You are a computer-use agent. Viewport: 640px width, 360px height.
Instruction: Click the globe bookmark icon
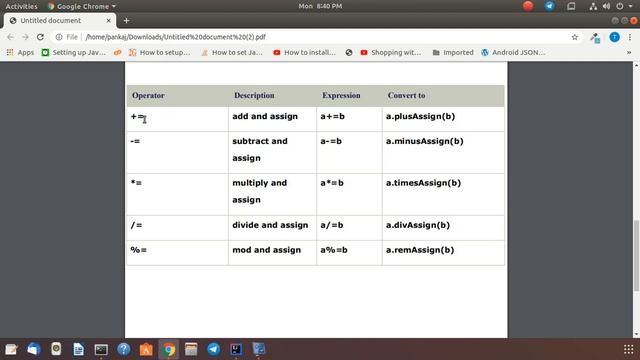pyautogui.click(x=349, y=52)
